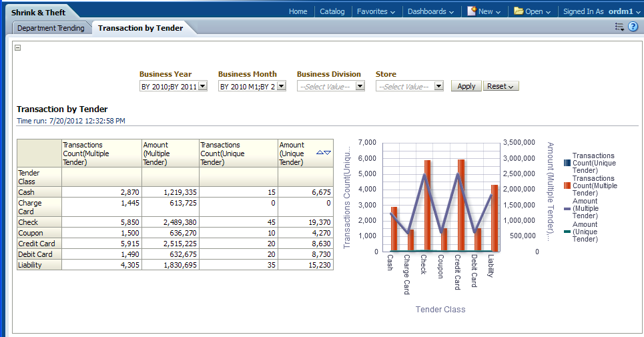Click the Time run timestamp text
Viewport: 644px width, 337px height.
[71, 121]
